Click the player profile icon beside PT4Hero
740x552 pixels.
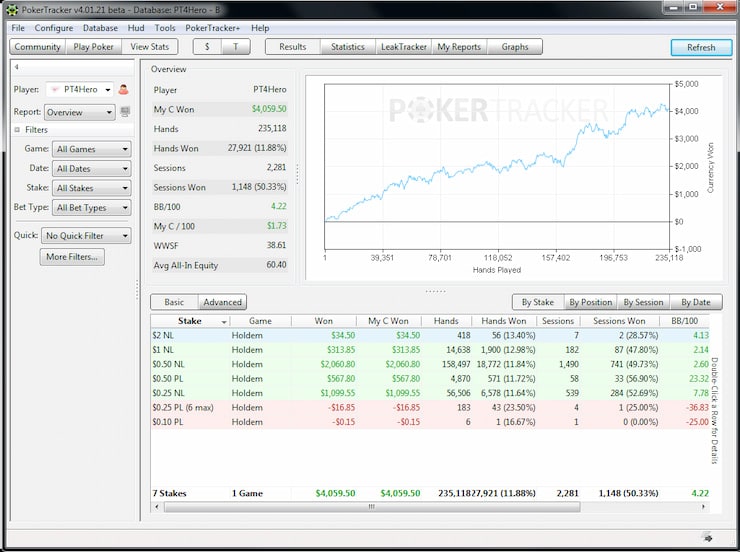tap(123, 89)
